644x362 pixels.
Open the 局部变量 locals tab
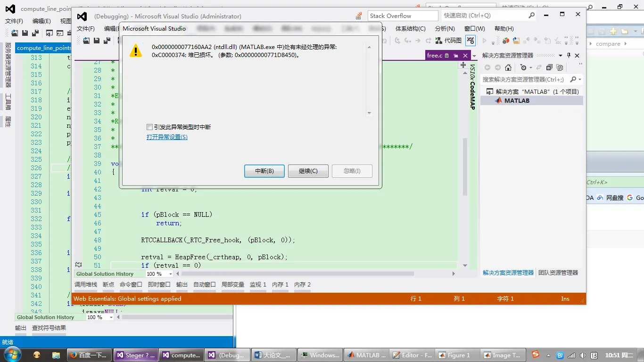pos(233,285)
